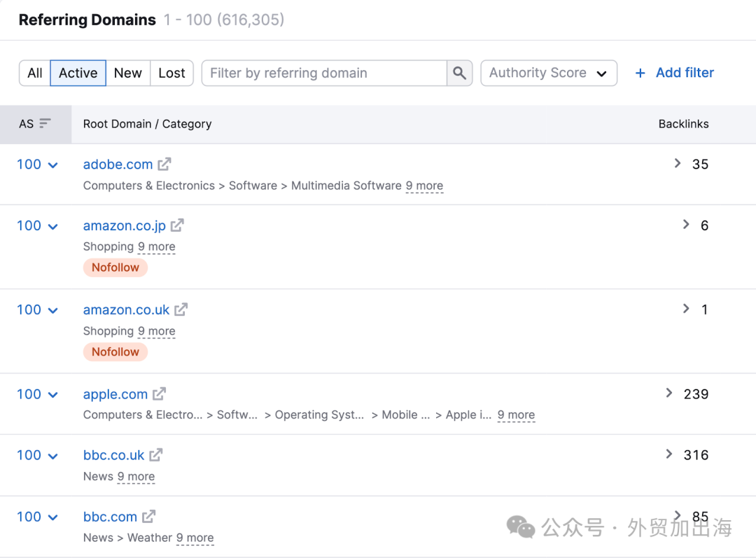Expand backlinks arrow in amazon.co.uk row
Image resolution: width=756 pixels, height=558 pixels.
(x=685, y=308)
